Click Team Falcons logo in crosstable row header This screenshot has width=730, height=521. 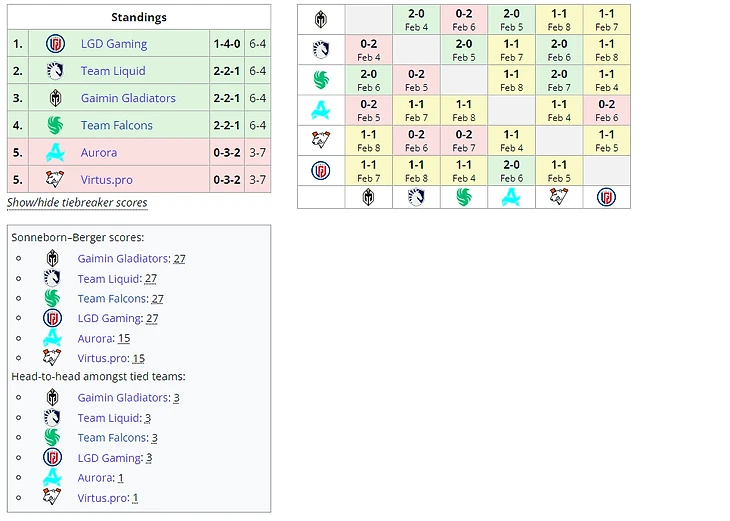[x=321, y=80]
